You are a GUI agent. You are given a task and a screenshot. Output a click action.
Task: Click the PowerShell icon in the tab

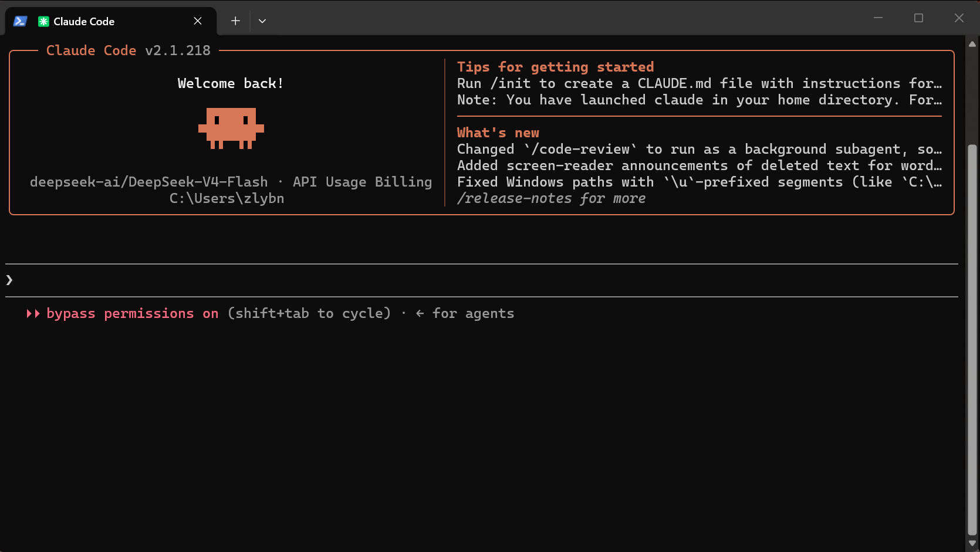(x=20, y=21)
